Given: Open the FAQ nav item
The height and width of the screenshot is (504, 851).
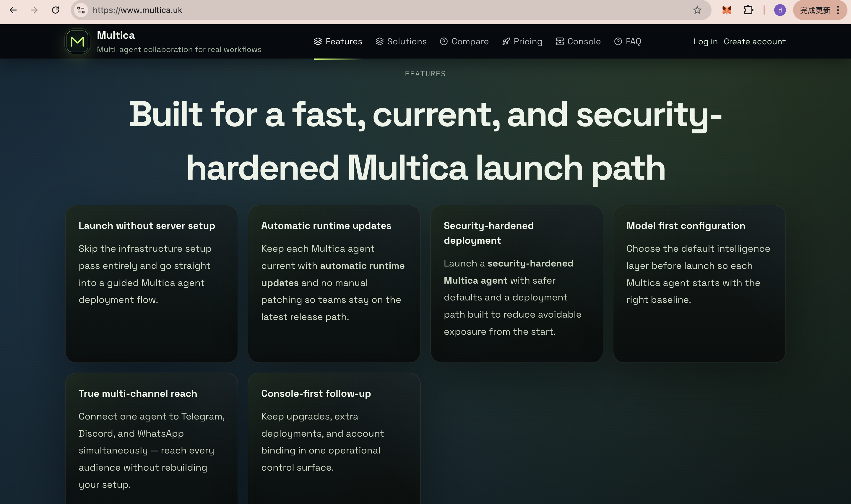Looking at the screenshot, I should tap(628, 41).
